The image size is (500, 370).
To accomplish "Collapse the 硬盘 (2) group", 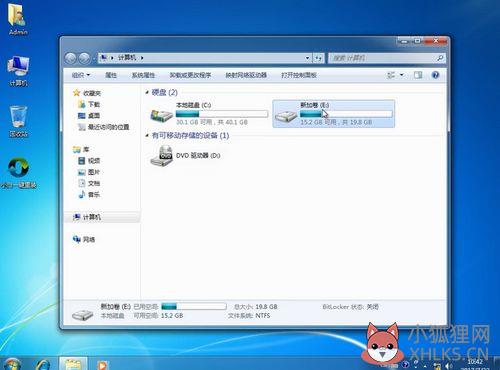I will [x=147, y=92].
